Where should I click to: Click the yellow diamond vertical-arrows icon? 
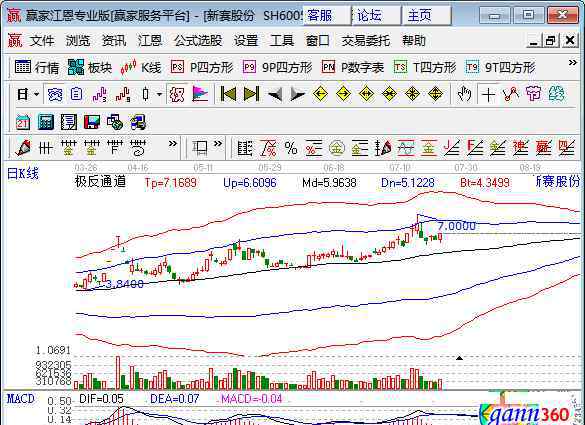click(x=435, y=94)
